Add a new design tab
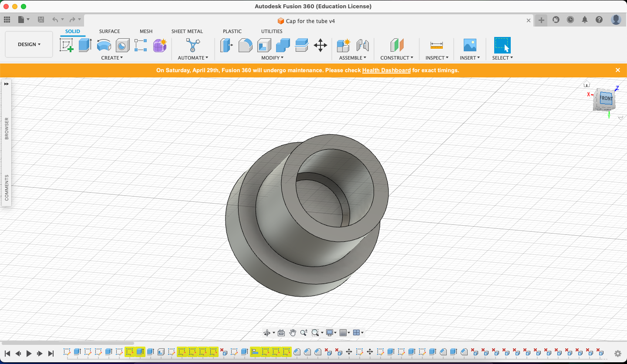 pos(541,20)
